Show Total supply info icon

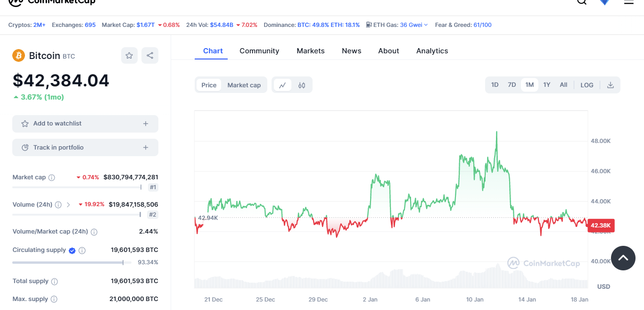[x=54, y=282]
